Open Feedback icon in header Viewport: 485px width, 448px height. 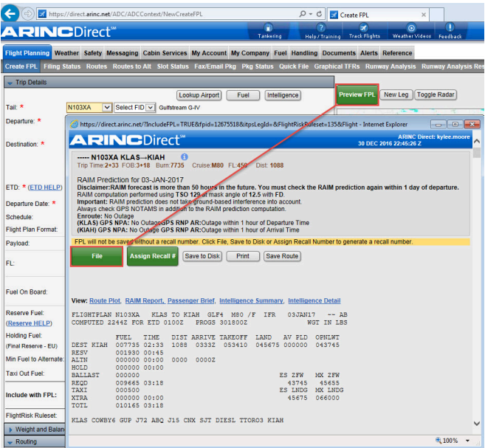tap(450, 31)
